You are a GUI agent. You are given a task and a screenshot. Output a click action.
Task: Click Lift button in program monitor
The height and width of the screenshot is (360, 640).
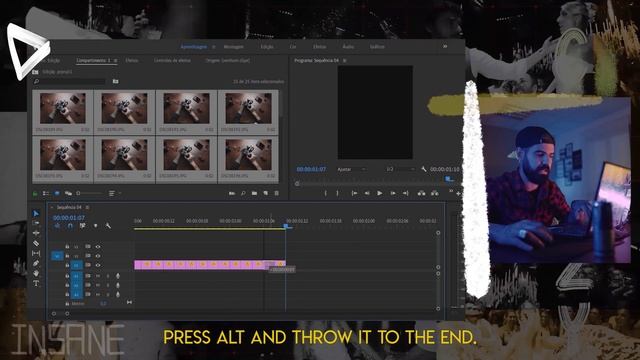[421, 193]
